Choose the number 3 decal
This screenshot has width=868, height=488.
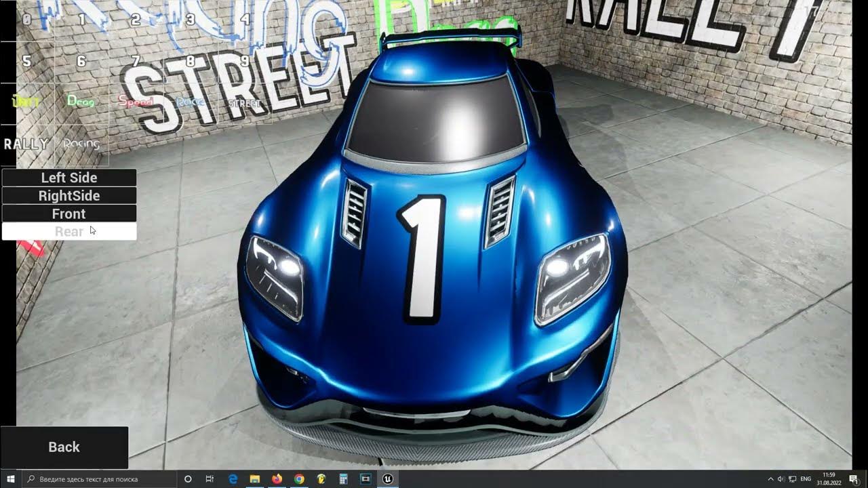pos(191,20)
